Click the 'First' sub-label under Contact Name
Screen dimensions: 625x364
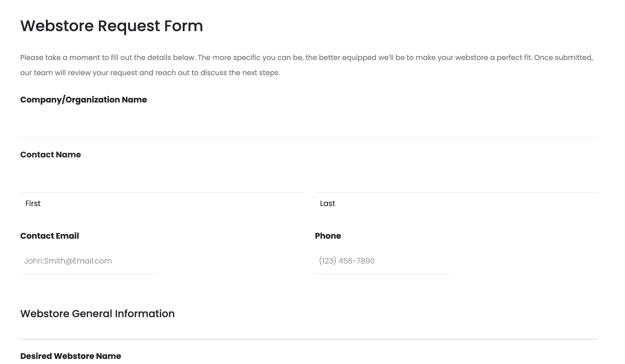(33, 204)
